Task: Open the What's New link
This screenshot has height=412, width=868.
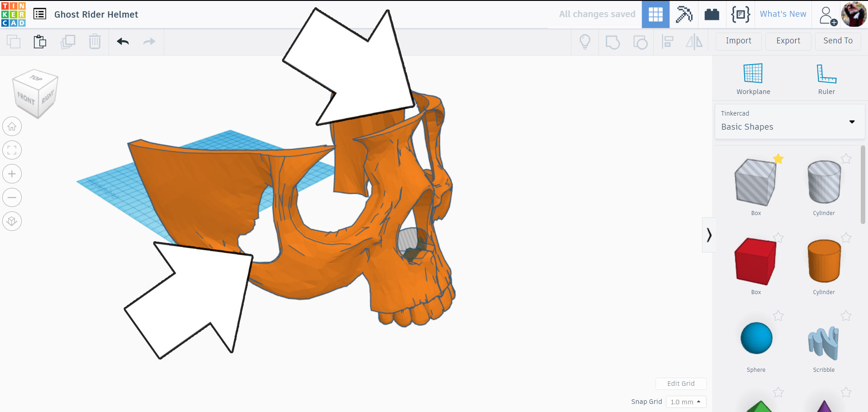Action: click(783, 14)
